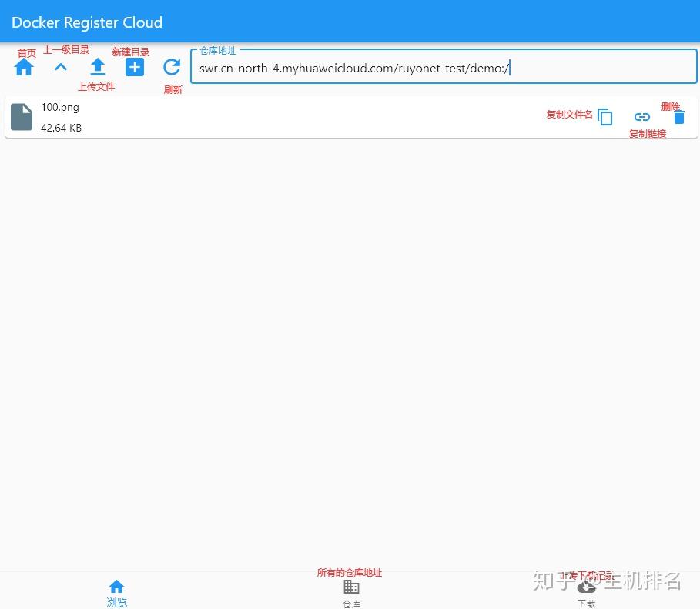Click the 上传文件 upload icon
700x609 pixels.
[97, 67]
